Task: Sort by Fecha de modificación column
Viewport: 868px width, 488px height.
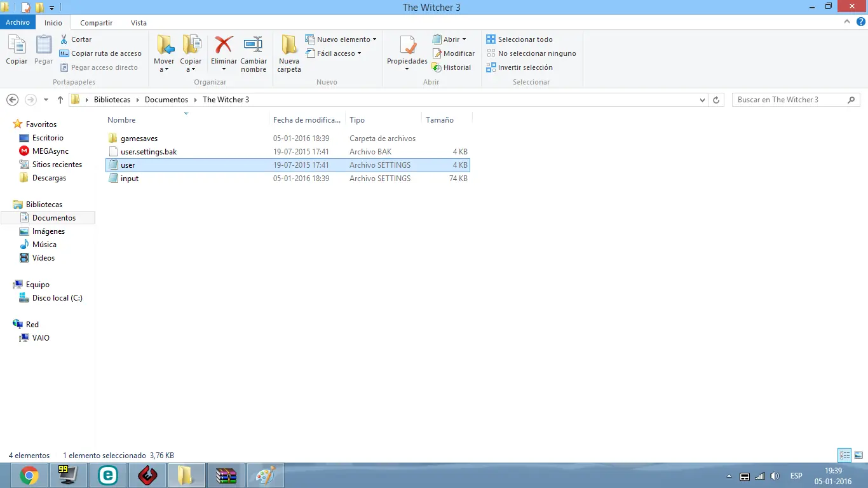Action: point(307,119)
